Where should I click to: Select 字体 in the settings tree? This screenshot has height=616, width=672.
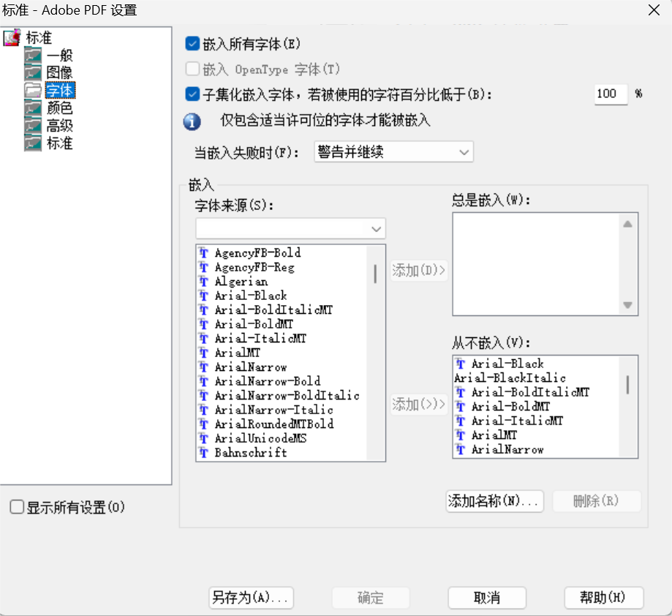tap(60, 91)
